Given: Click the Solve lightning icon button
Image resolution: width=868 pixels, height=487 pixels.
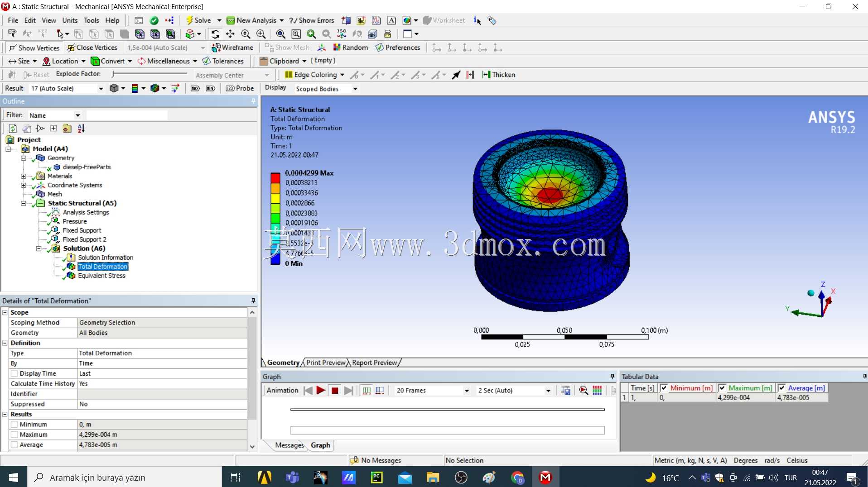Looking at the screenshot, I should click(x=198, y=20).
